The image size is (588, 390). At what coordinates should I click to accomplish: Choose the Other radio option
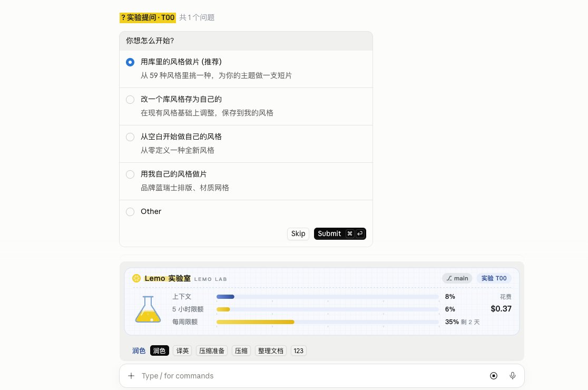pos(130,212)
